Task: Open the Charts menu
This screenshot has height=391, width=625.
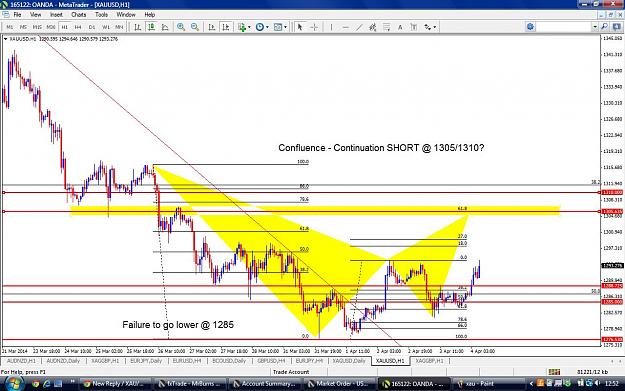Action: tap(79, 14)
